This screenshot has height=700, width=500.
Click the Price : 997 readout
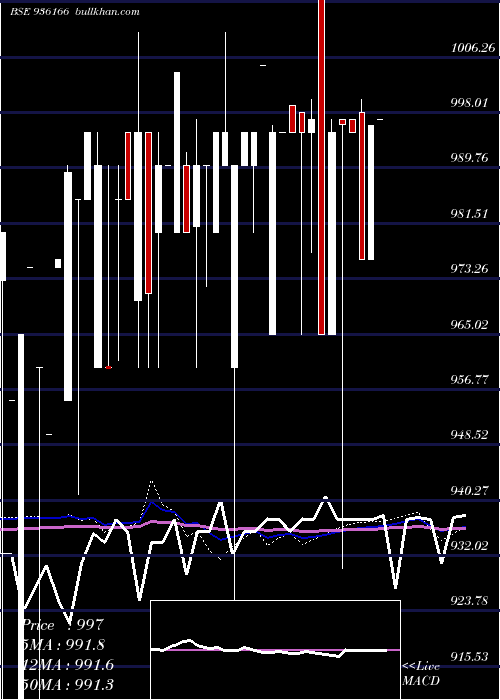pos(62,625)
